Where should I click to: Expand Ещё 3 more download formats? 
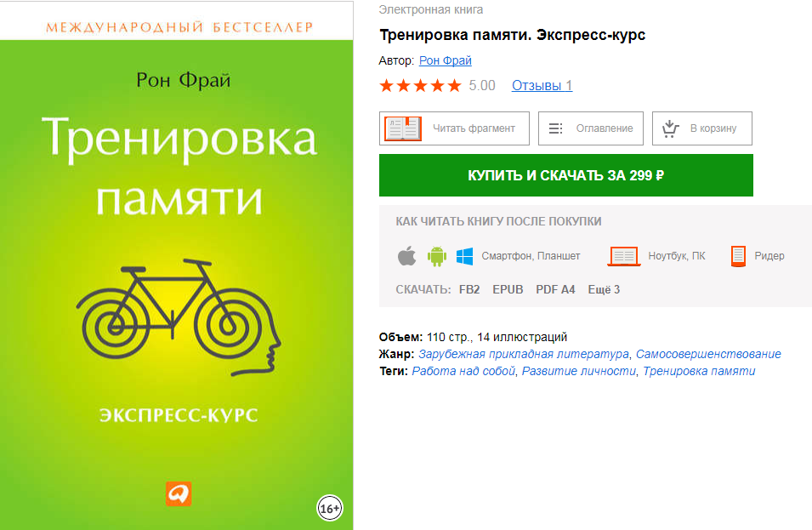tap(604, 289)
